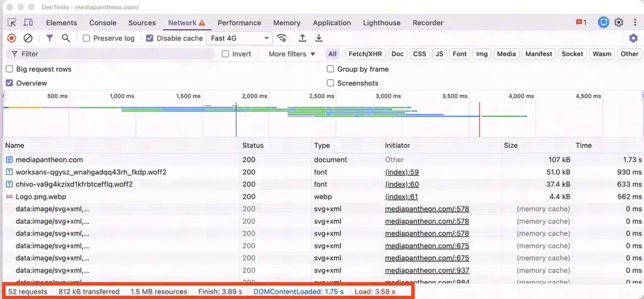The height and width of the screenshot is (299, 644).
Task: Click the font icon of chivo woff2
Action: click(x=9, y=184)
